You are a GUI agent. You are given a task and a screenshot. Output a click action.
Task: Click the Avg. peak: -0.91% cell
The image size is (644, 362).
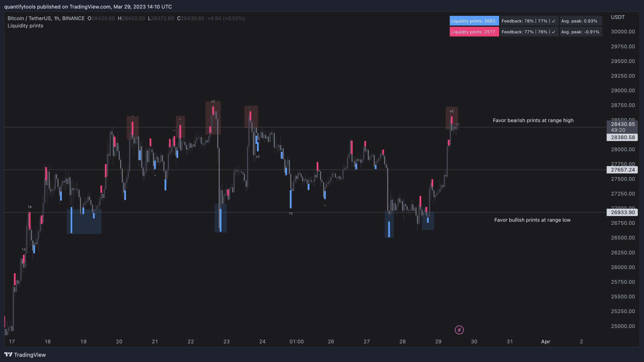[x=580, y=32]
